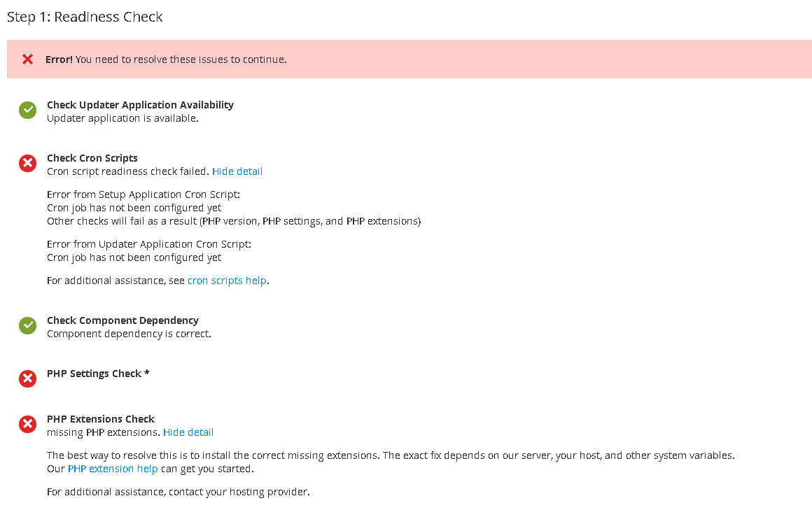Click the green check icon beside Updater Application Availability
Screen dimensions: 812x517
click(27, 110)
